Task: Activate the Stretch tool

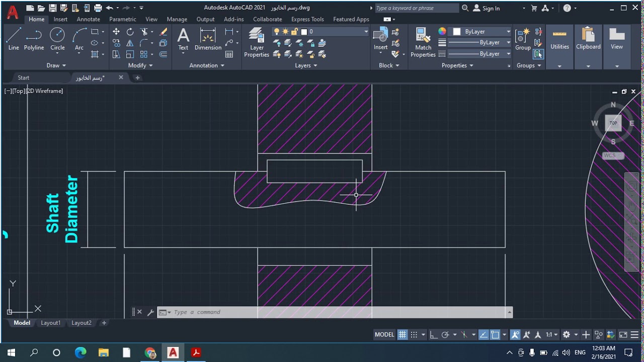Action: coord(116,54)
